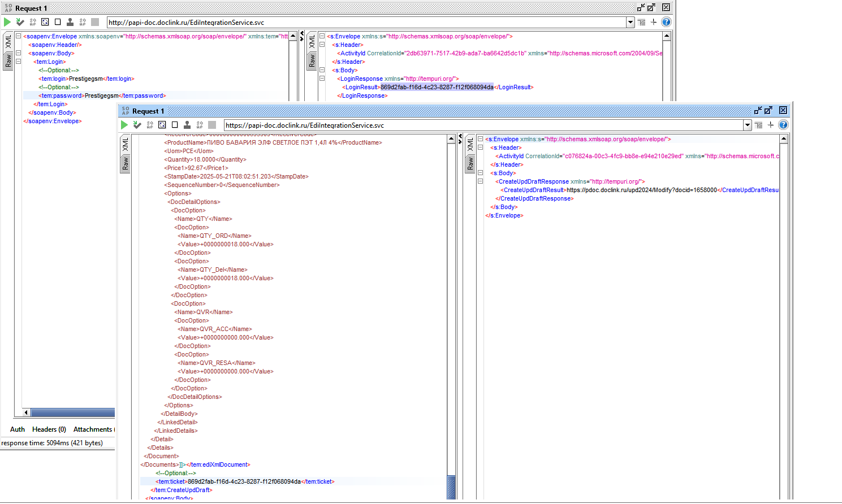Recreate default request in front window toolbar
This screenshot has height=504, width=842.
tap(162, 125)
